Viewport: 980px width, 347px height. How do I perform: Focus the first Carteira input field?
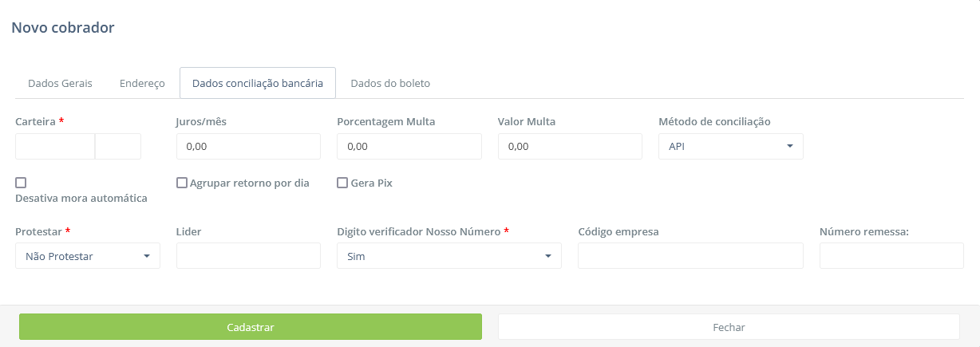pos(55,147)
